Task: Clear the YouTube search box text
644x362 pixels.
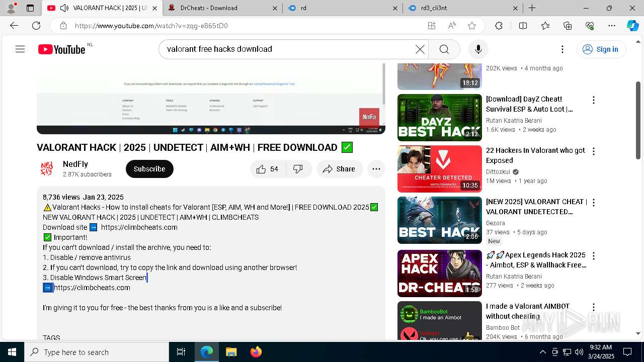Action: coord(420,49)
